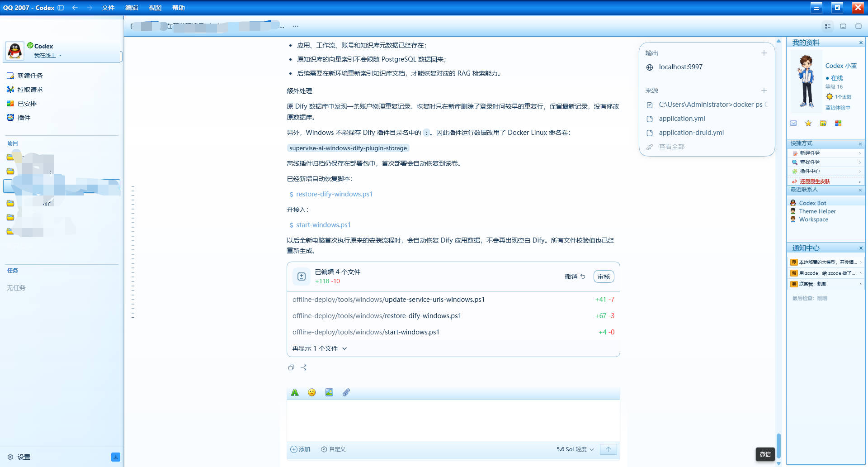Click the diff file icon beside 已编辑 4 个文件
The height and width of the screenshot is (467, 868).
click(302, 276)
